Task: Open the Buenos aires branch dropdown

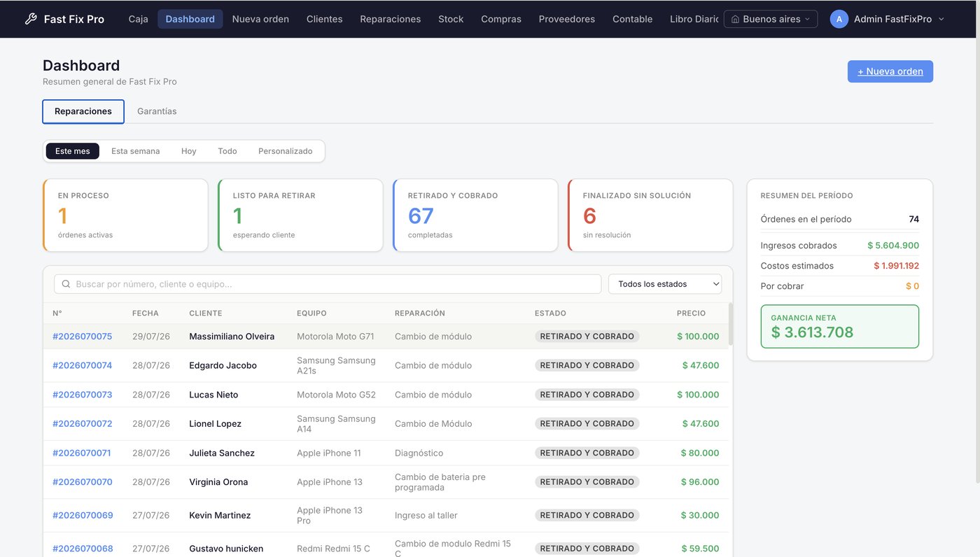Action: [771, 19]
